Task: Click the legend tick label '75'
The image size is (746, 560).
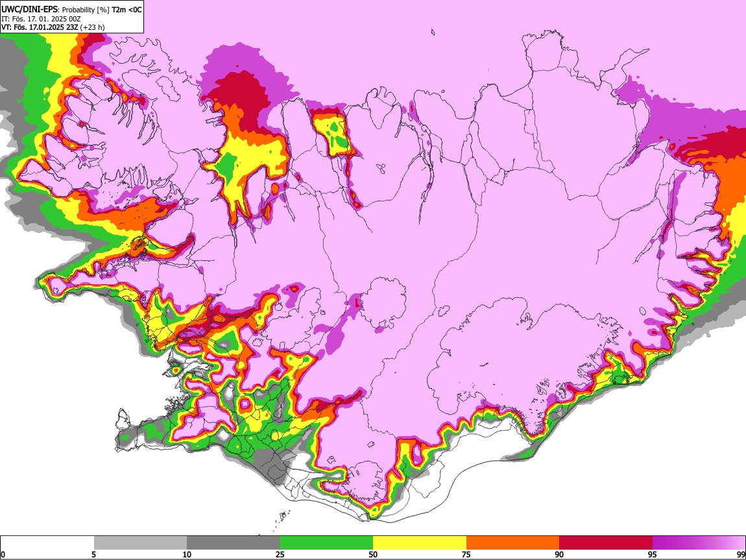Action: (466, 554)
